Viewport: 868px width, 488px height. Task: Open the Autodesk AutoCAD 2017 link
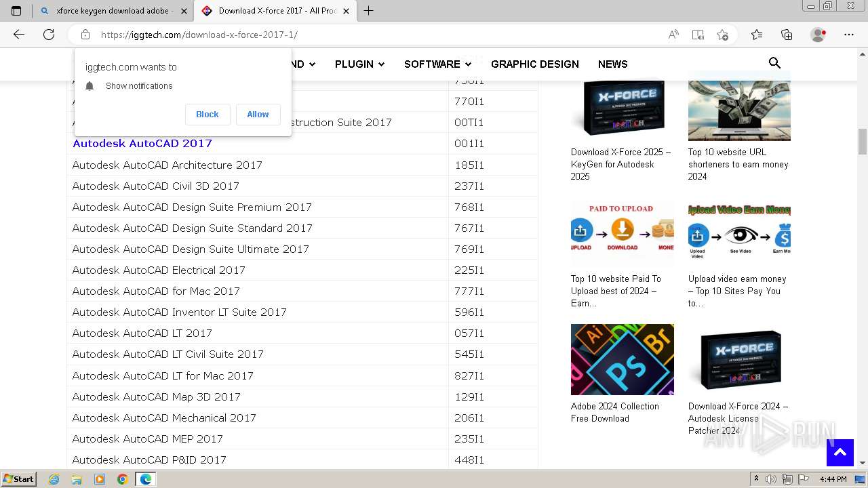click(142, 143)
